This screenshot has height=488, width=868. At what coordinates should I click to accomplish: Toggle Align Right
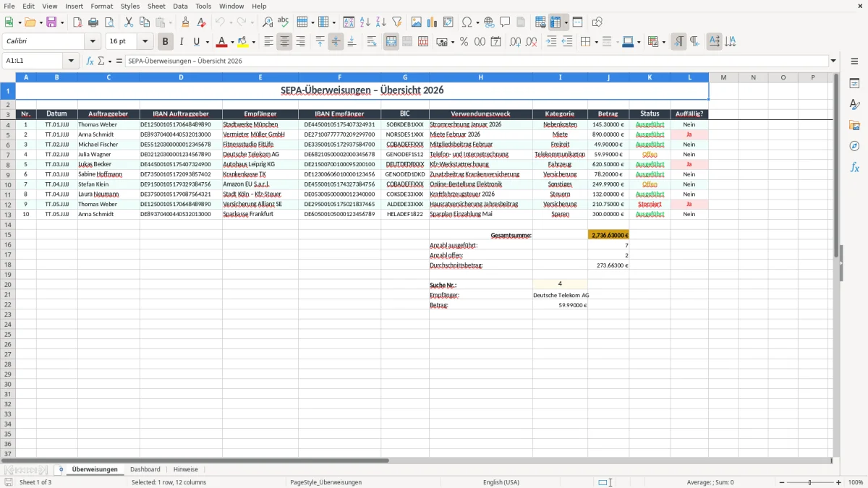[x=300, y=42]
